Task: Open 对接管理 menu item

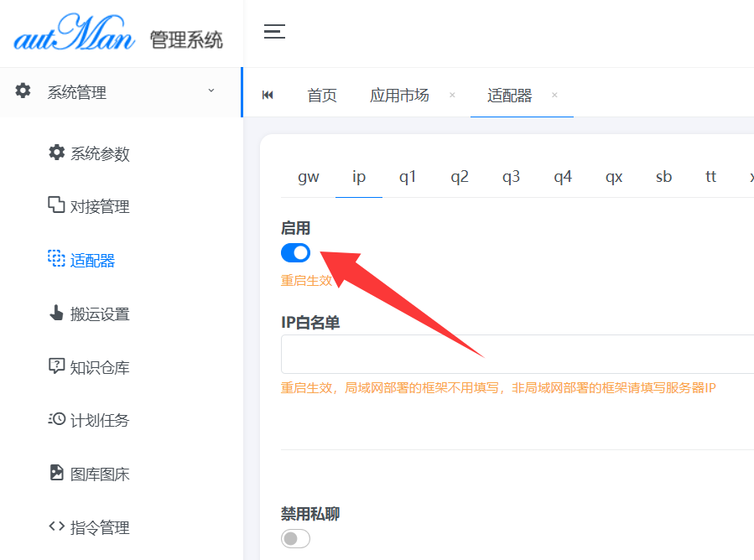Action: (100, 207)
